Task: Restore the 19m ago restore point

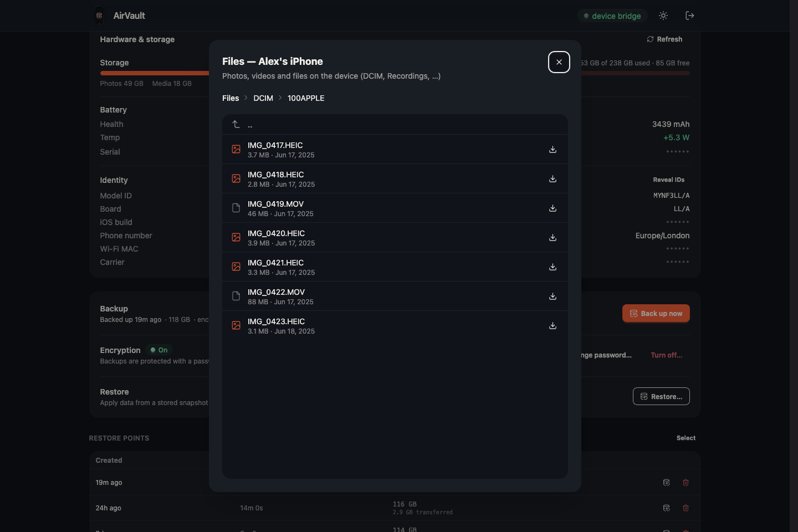Action: 667,483
